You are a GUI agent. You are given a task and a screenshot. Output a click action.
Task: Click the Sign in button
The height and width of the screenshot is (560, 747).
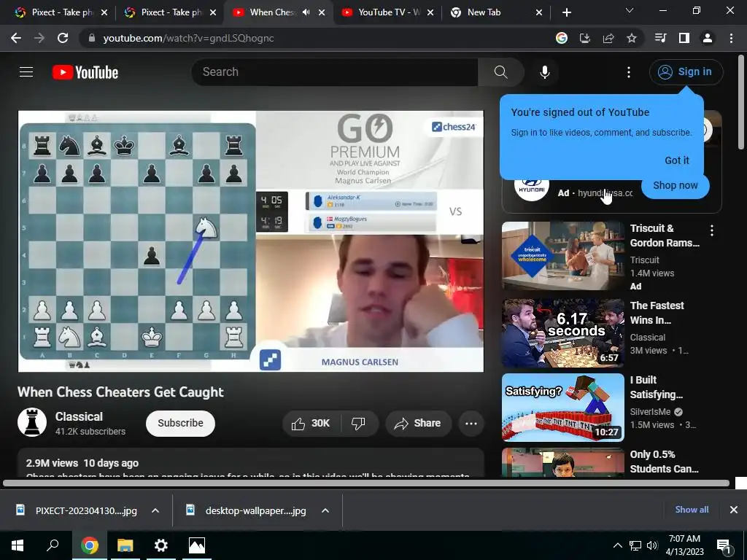click(x=686, y=72)
